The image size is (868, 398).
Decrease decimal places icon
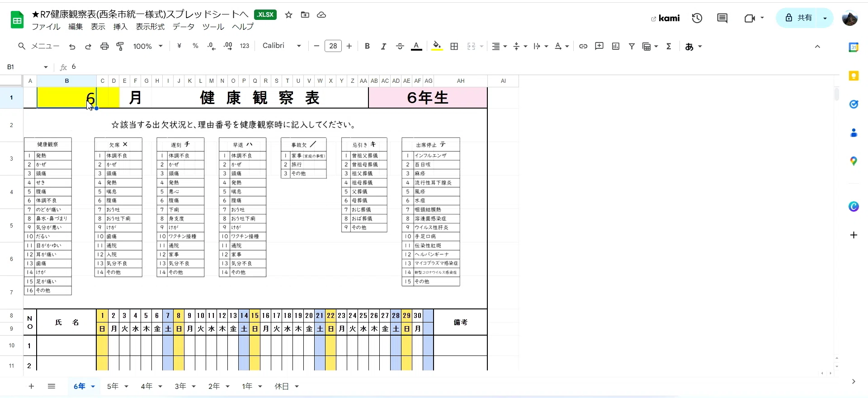point(212,46)
